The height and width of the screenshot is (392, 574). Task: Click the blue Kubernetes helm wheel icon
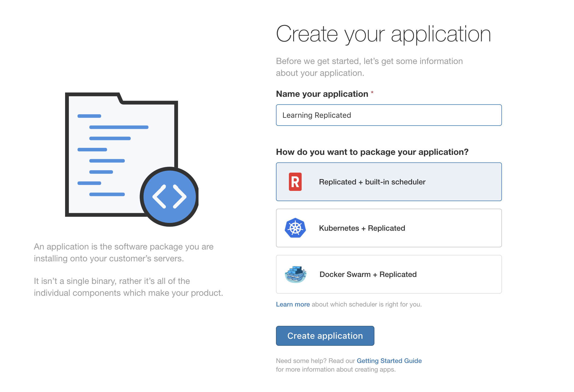tap(295, 228)
